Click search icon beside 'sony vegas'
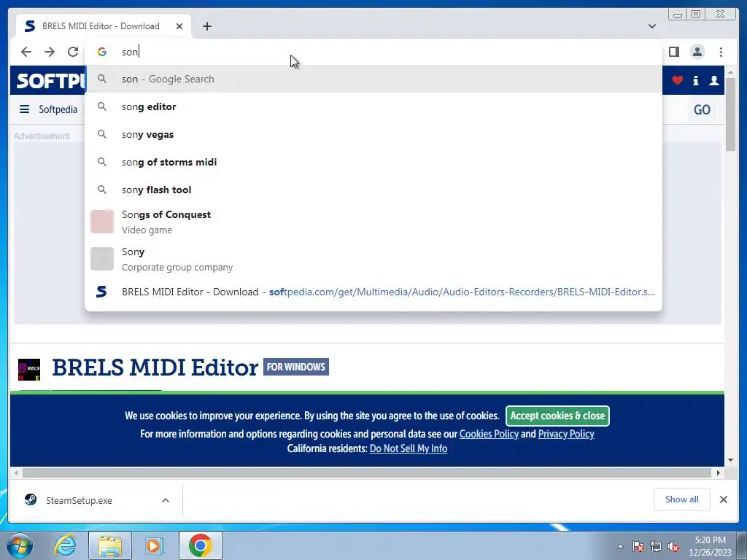The image size is (747, 560). (102, 134)
